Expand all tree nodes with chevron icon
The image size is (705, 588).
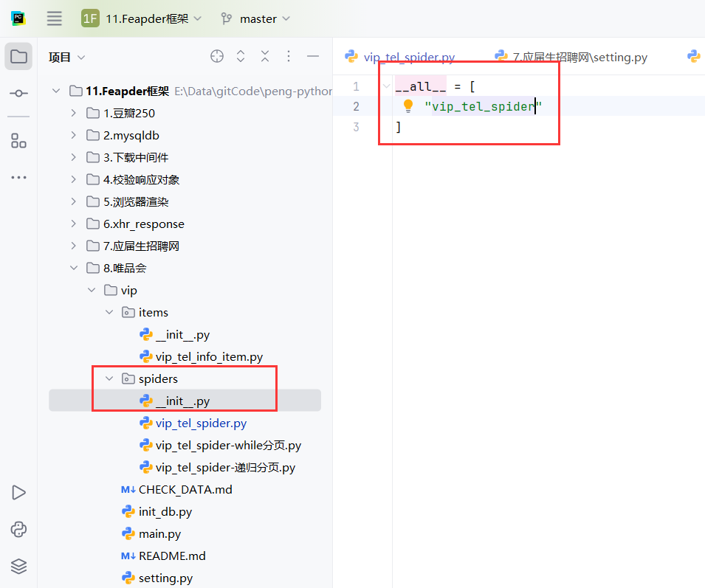tap(238, 56)
